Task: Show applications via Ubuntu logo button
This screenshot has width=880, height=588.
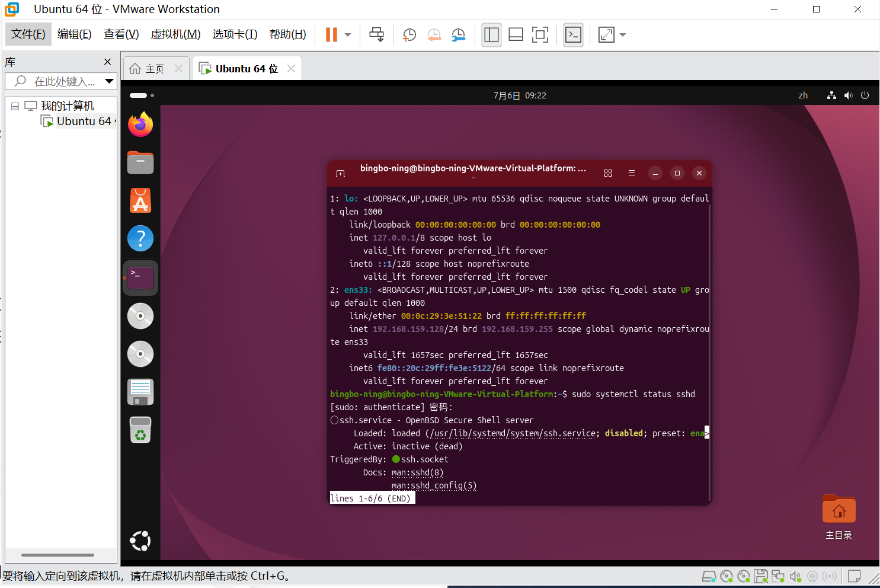Action: 140,541
